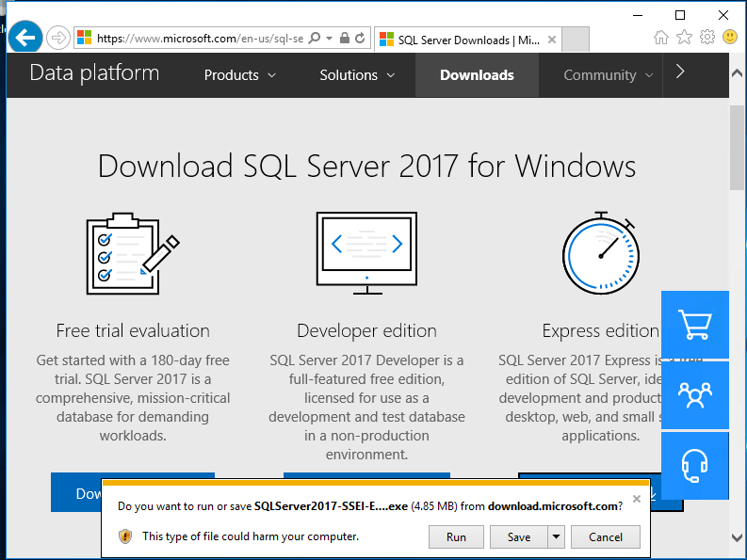The width and height of the screenshot is (747, 560).
Task: Click the Developer edition heading
Action: (x=366, y=331)
